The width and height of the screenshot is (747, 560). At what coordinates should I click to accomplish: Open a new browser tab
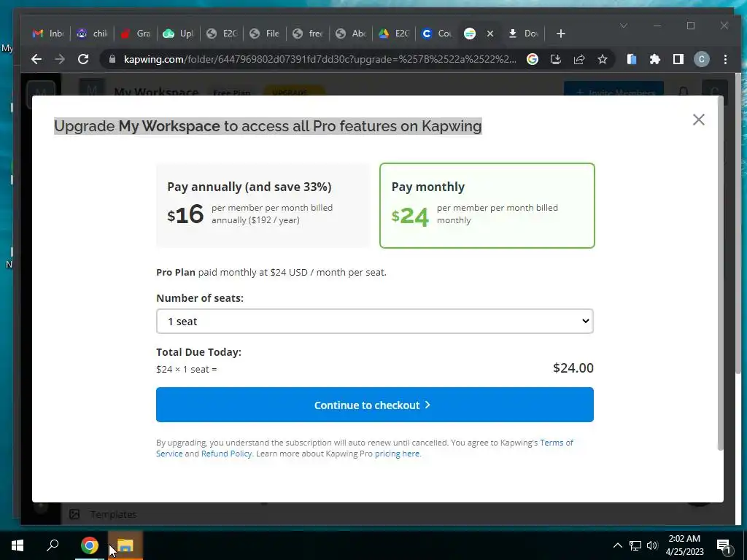pyautogui.click(x=561, y=34)
